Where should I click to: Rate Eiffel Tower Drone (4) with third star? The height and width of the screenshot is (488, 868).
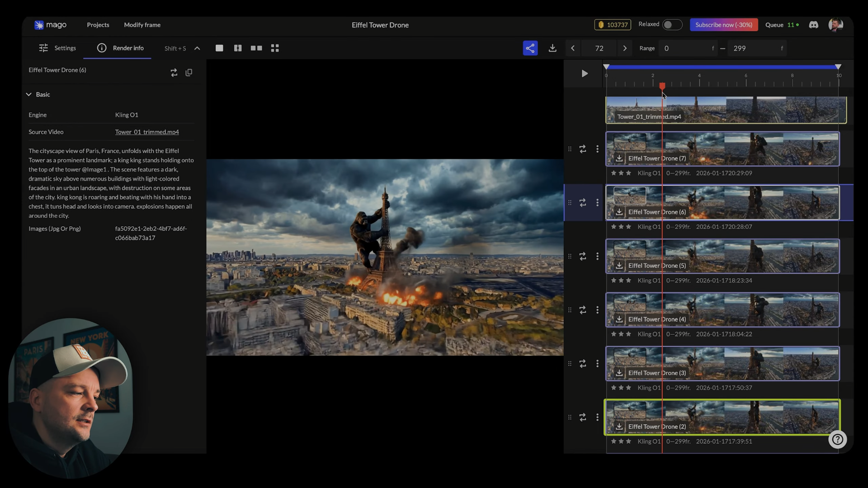click(628, 334)
